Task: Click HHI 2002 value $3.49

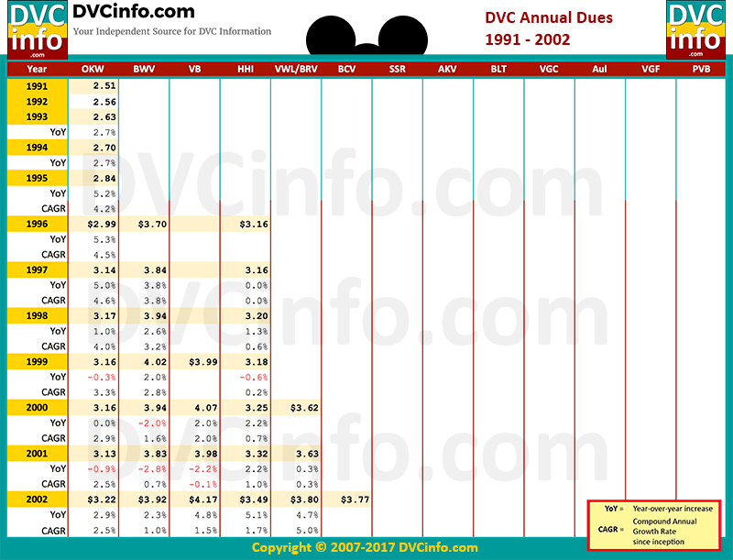Action: (x=254, y=500)
